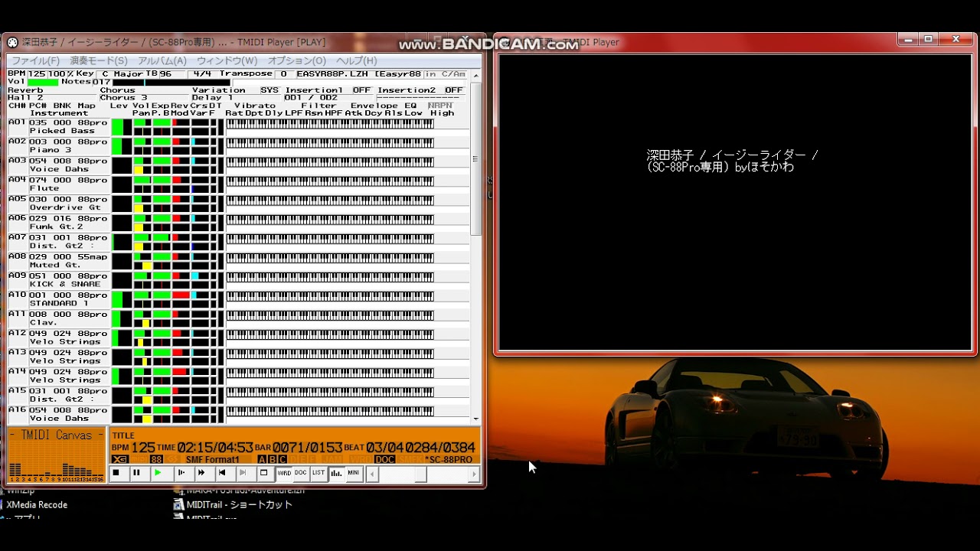980x551 pixels.
Task: Click the slow/step play icon
Action: point(181,473)
